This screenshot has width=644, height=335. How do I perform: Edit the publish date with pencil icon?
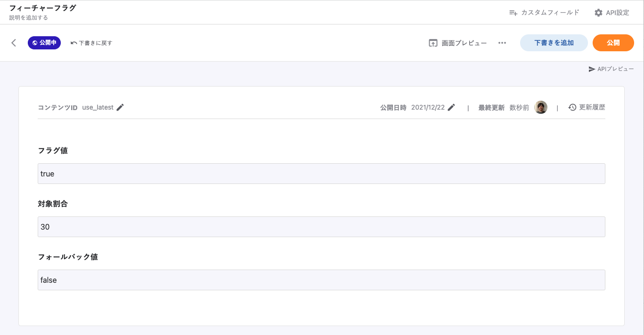coord(451,107)
